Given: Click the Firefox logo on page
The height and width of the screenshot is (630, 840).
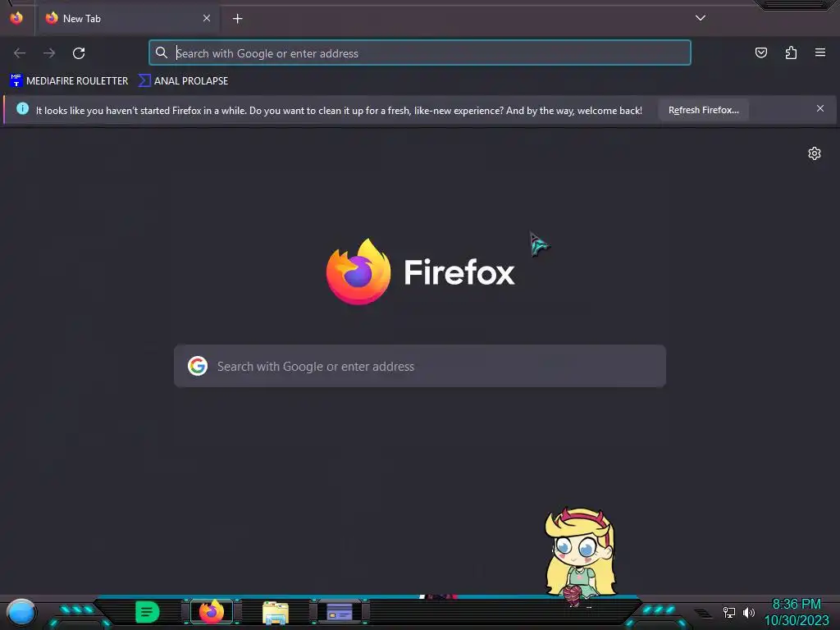Looking at the screenshot, I should pos(358,272).
